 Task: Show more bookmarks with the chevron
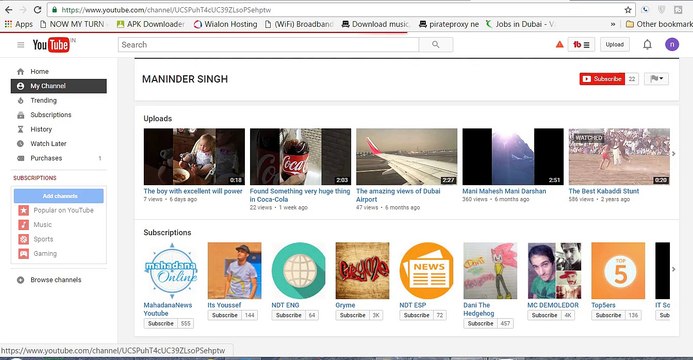613,24
